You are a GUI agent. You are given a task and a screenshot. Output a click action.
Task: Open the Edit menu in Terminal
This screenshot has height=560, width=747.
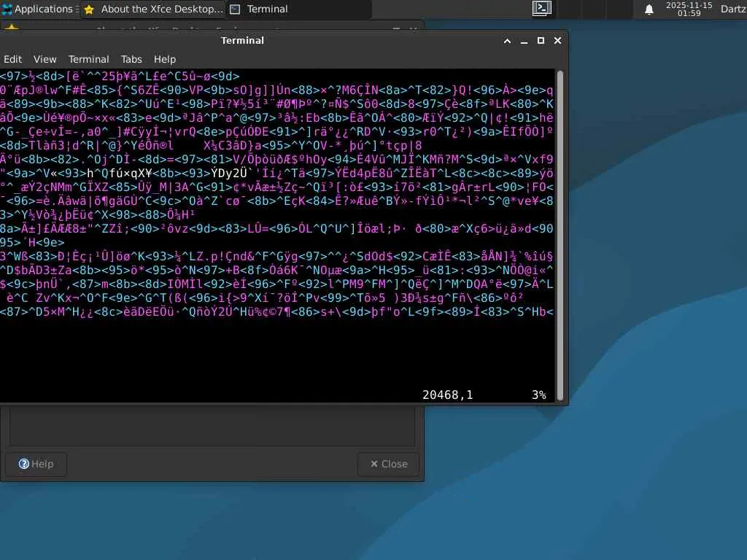pos(13,59)
